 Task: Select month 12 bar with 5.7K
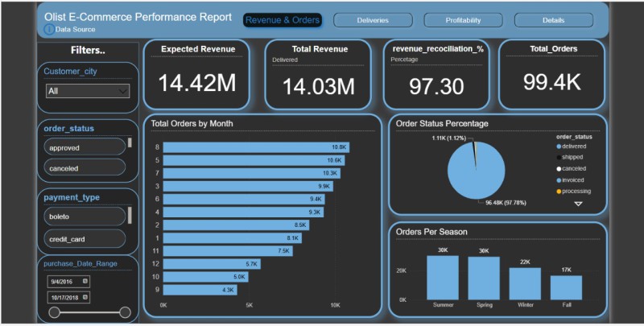click(x=212, y=264)
